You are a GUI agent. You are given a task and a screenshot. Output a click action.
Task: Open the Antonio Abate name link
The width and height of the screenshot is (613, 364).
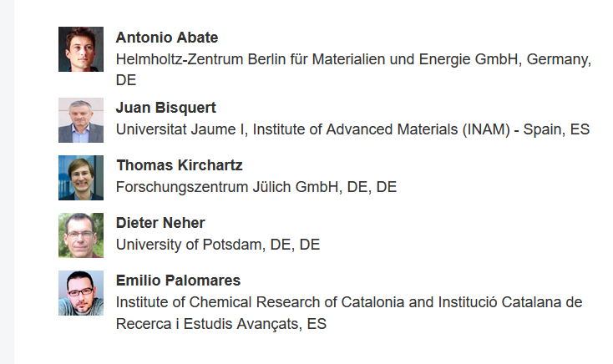click(x=167, y=38)
